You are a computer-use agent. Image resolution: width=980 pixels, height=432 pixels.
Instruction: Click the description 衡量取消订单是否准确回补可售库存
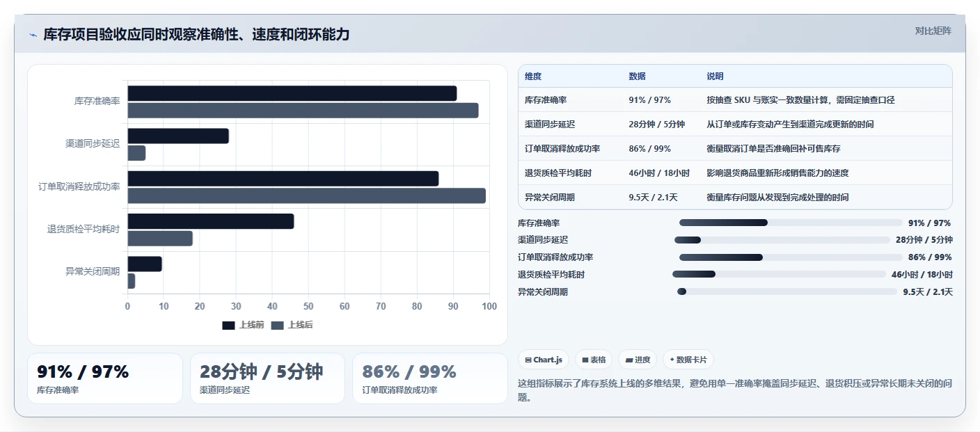(x=773, y=149)
